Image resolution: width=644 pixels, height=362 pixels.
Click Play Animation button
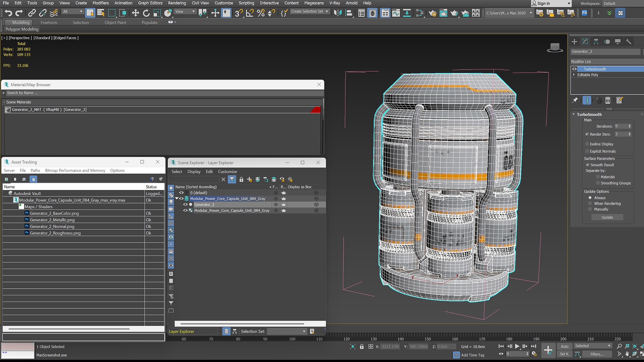pyautogui.click(x=517, y=346)
